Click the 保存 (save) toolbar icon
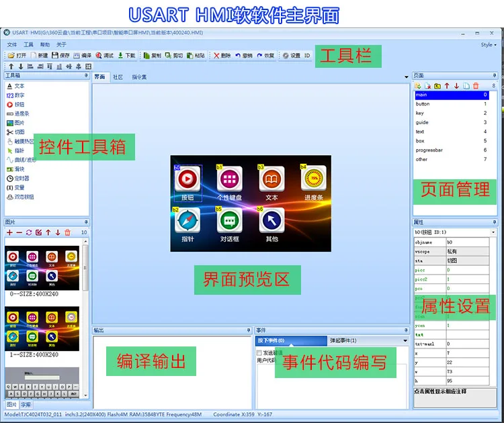Image resolution: width=504 pixels, height=423 pixels. coord(60,56)
